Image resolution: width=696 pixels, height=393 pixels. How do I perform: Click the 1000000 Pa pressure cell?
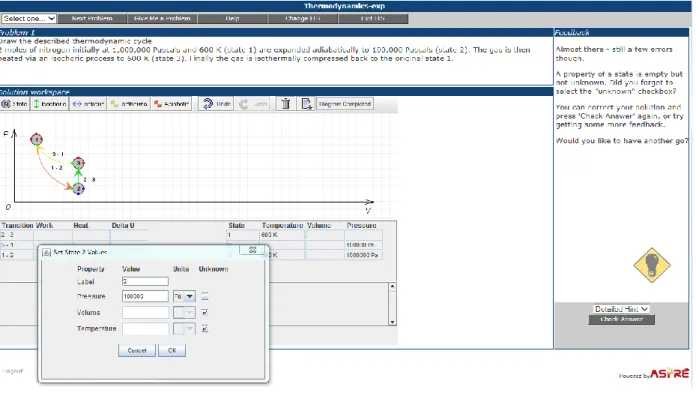(363, 255)
